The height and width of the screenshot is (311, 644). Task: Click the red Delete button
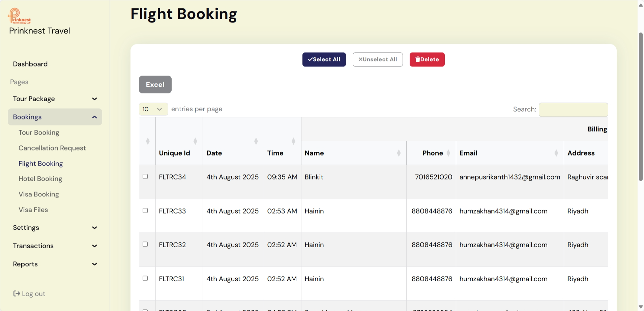point(427,59)
